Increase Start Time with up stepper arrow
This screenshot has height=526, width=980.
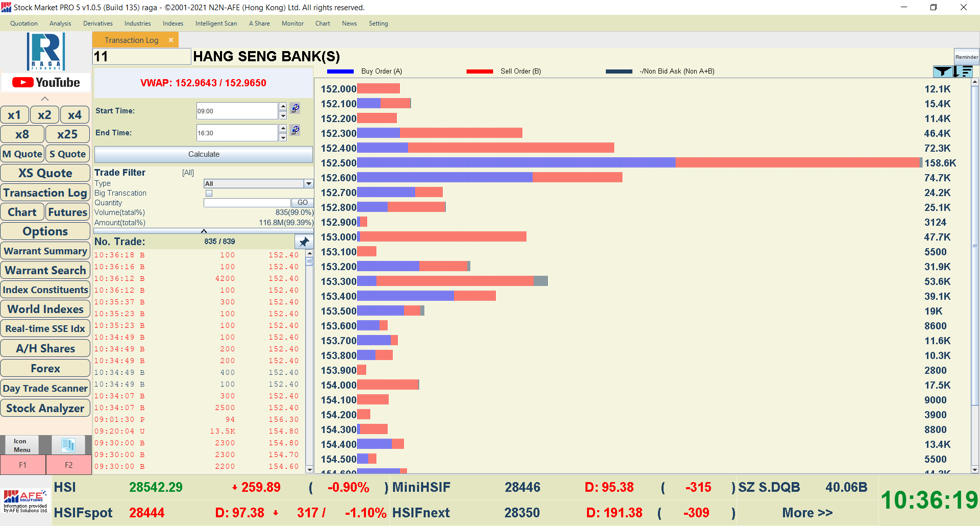tap(283, 106)
